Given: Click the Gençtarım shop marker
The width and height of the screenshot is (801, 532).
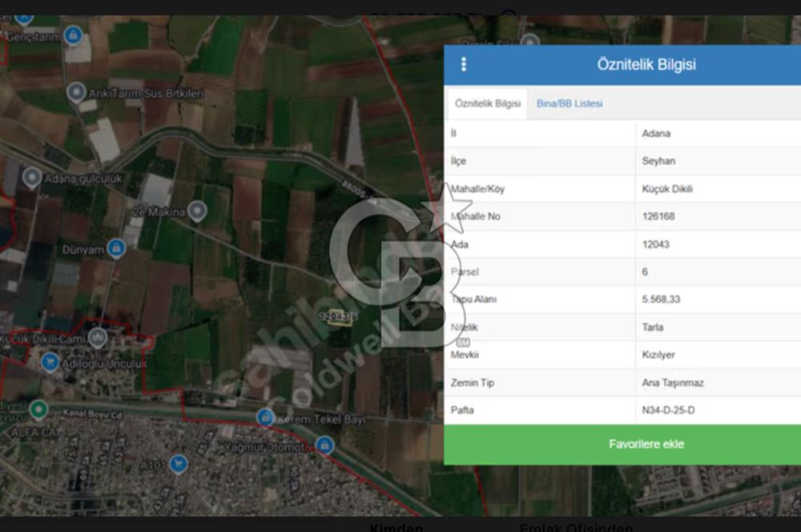Looking at the screenshot, I should [x=73, y=35].
